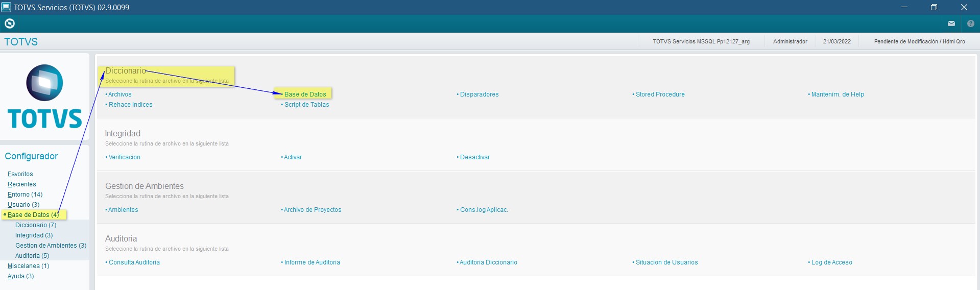
Task: Open Consulta Auditoria routine
Action: [x=134, y=262]
